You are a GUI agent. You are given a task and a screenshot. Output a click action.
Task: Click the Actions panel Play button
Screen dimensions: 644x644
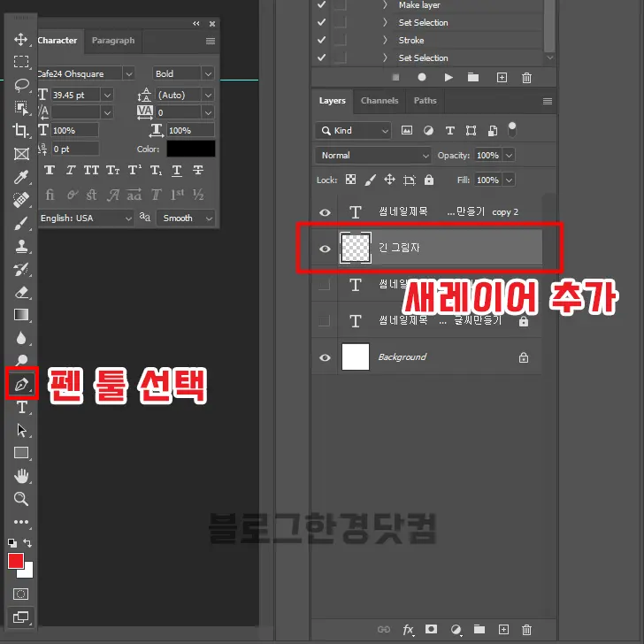[x=448, y=77]
